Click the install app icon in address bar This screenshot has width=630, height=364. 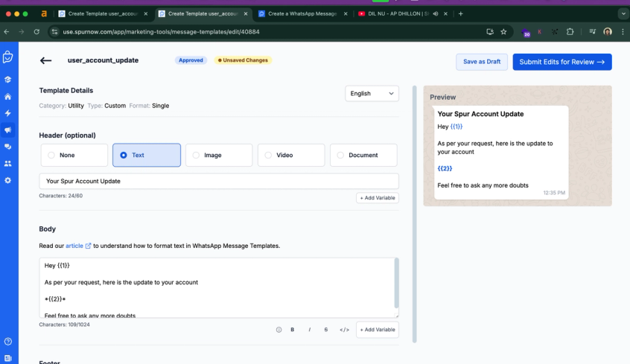tap(490, 32)
